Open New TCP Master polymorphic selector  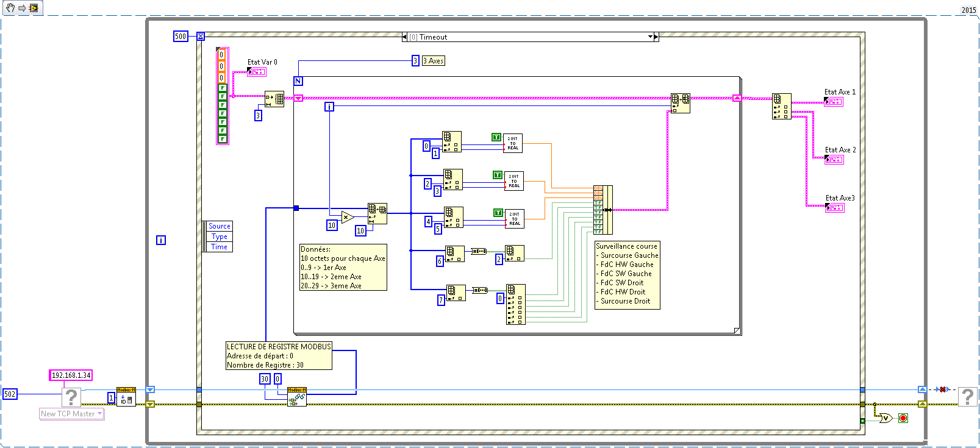(72, 414)
